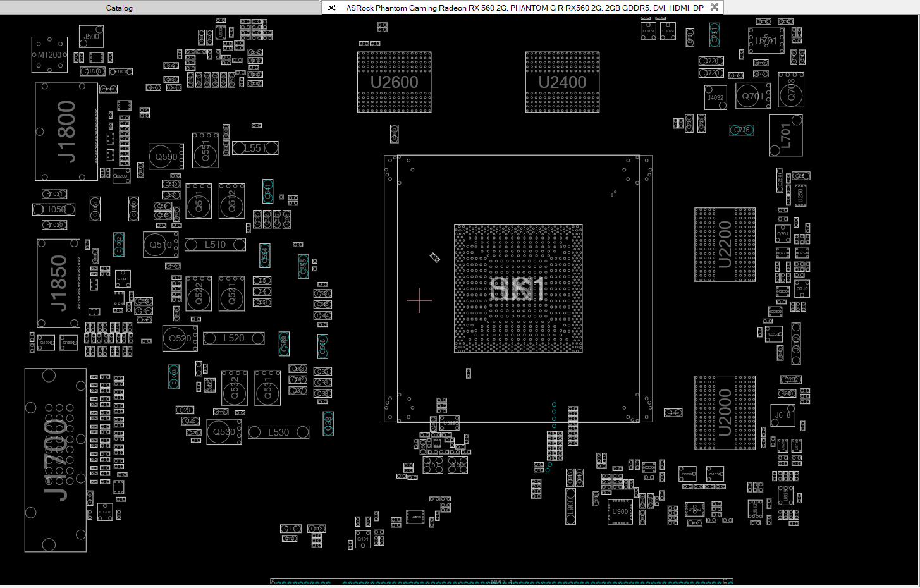Select inductor L551
The height and width of the screenshot is (588, 920).
tap(255, 148)
